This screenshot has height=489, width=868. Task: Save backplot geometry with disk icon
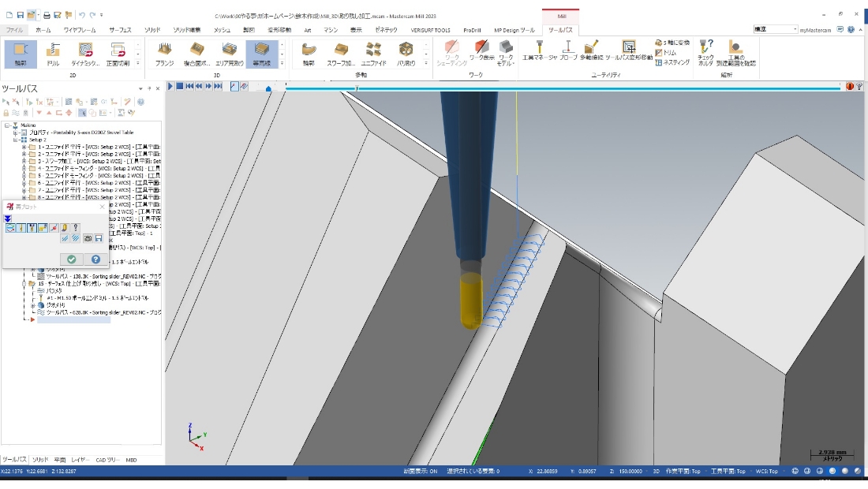click(x=99, y=238)
